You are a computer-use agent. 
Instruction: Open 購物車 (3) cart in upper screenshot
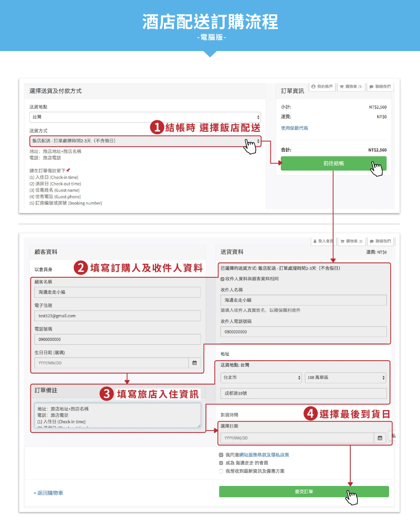coord(351,87)
